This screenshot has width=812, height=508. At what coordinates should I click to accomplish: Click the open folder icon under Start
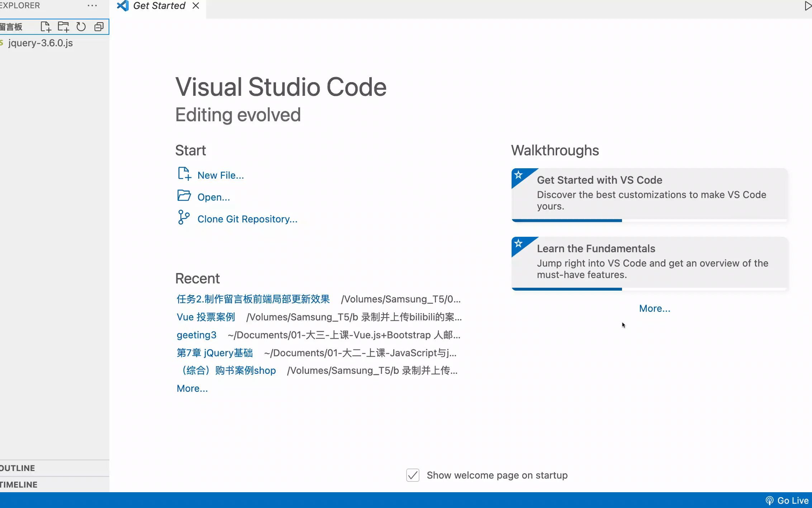[x=184, y=196]
